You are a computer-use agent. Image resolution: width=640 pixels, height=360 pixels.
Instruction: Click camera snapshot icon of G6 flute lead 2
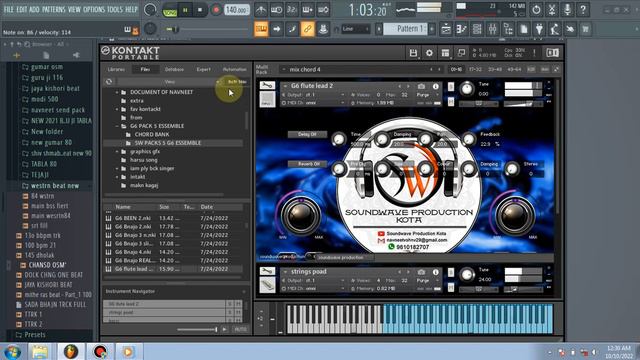[x=421, y=86]
